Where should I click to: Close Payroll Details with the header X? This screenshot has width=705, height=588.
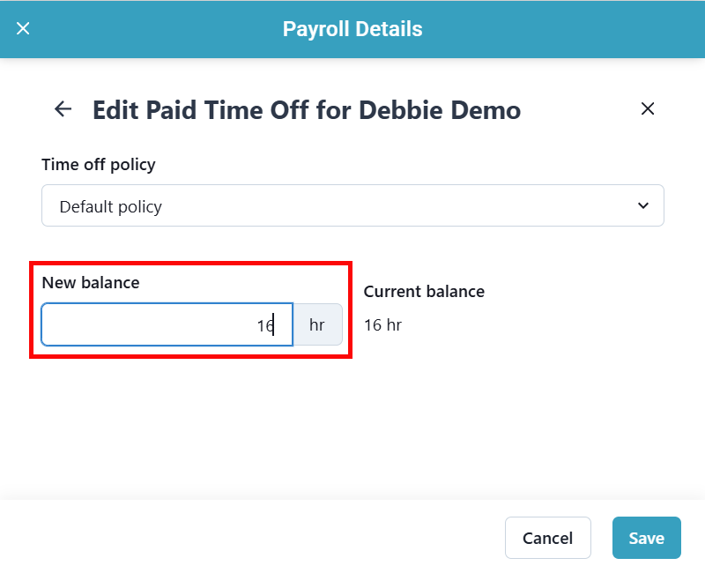coord(23,28)
